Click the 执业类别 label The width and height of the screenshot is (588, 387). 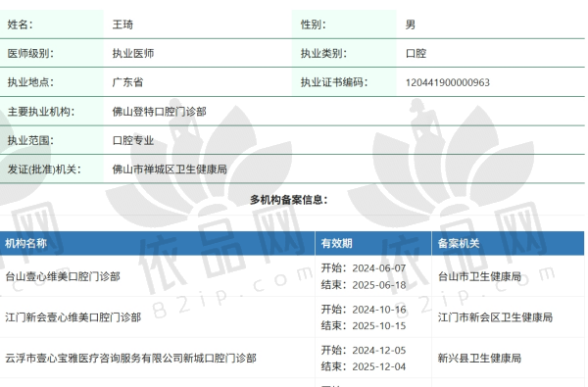[323, 54]
